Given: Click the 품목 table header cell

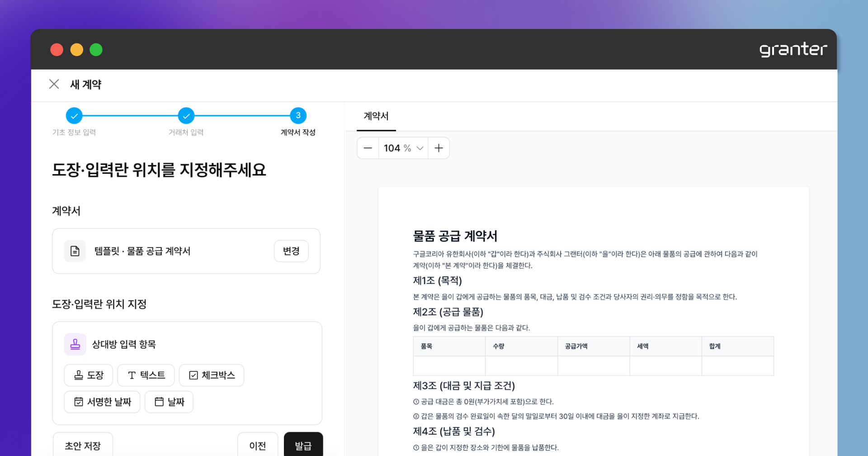Looking at the screenshot, I should [x=449, y=346].
